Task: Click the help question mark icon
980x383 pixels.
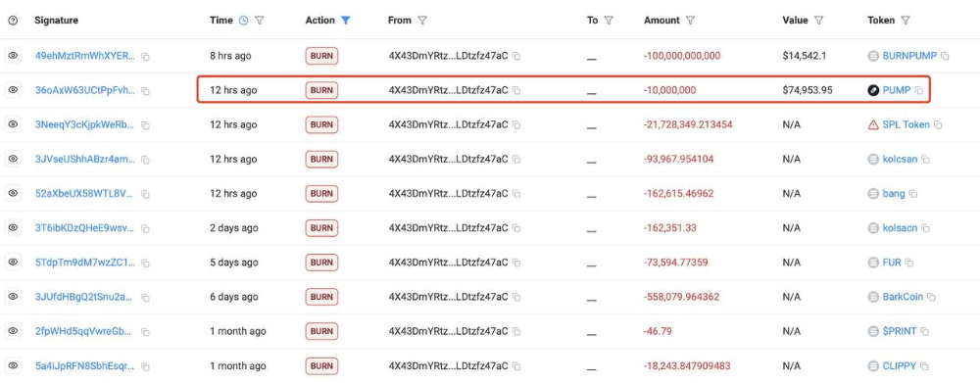Action: tap(13, 21)
